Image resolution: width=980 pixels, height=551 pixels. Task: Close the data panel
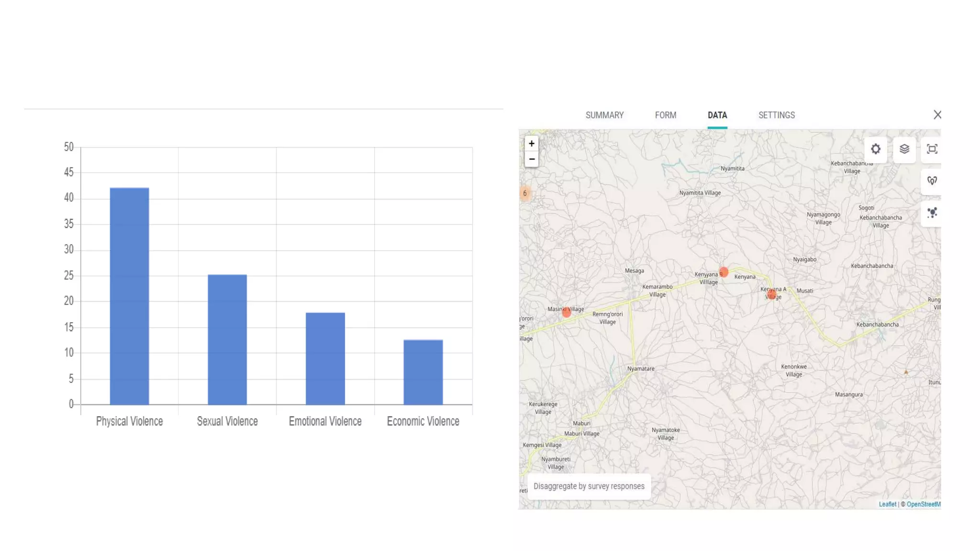(937, 115)
